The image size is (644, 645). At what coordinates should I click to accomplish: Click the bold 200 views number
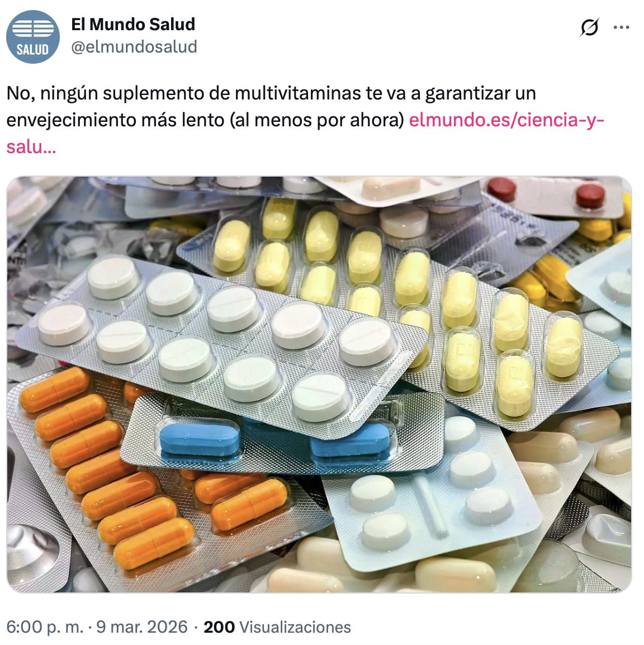point(219,627)
